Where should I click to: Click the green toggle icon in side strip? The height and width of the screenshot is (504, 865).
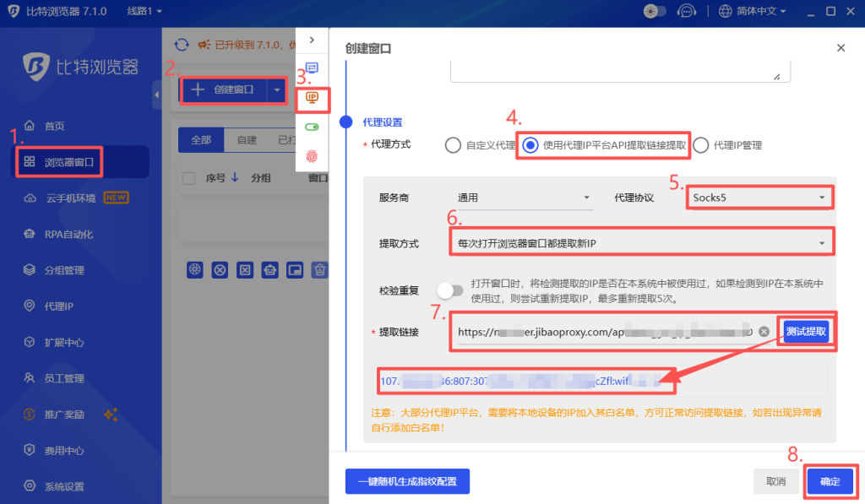[312, 127]
